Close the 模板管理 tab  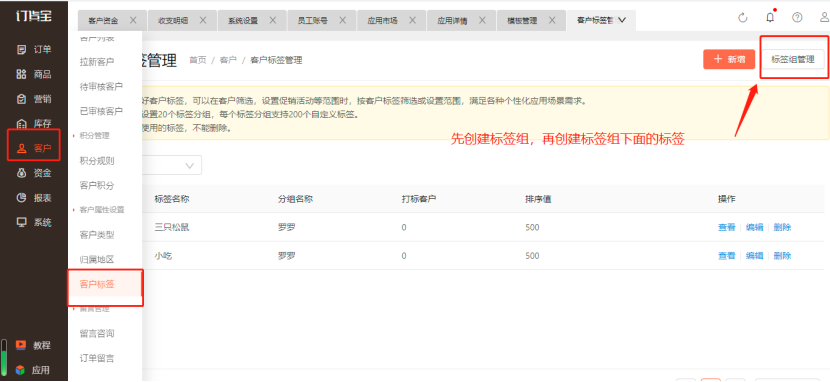point(552,20)
